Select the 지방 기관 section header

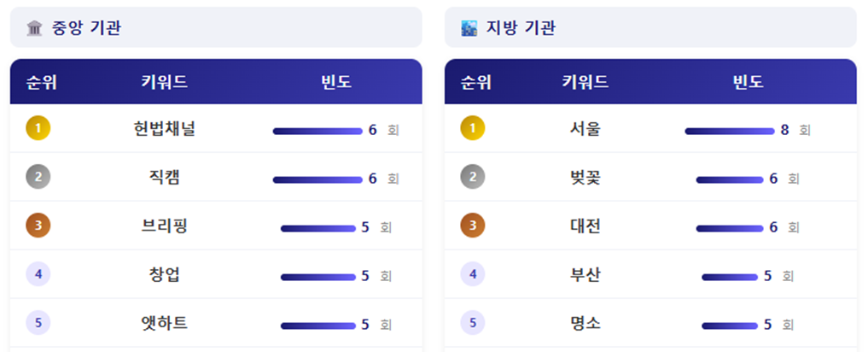[650, 28]
